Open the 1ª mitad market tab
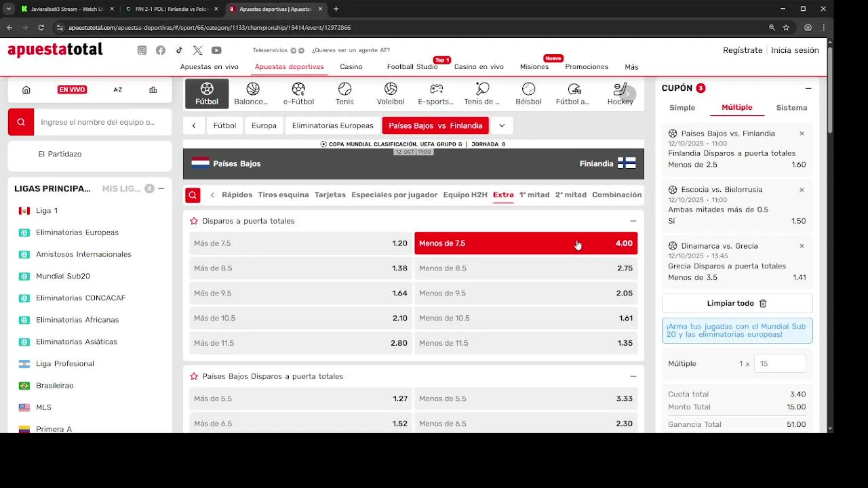Image resolution: width=868 pixels, height=488 pixels. [534, 195]
